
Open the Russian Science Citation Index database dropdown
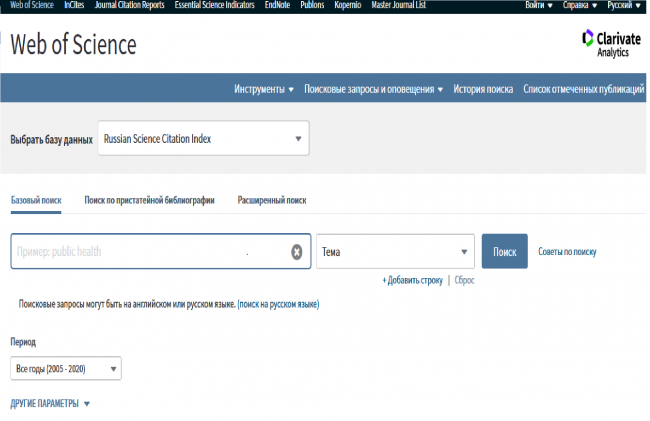[x=204, y=138]
